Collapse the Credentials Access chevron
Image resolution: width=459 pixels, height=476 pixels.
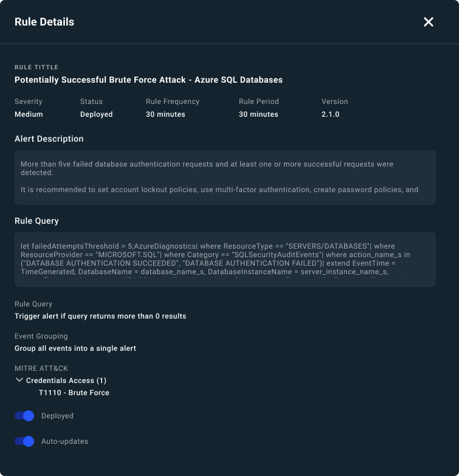click(19, 381)
